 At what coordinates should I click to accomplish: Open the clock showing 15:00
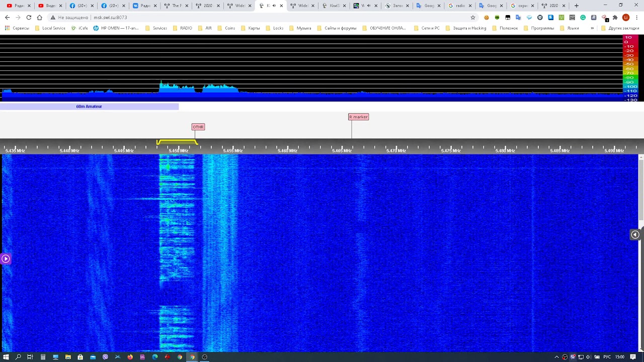620,357
